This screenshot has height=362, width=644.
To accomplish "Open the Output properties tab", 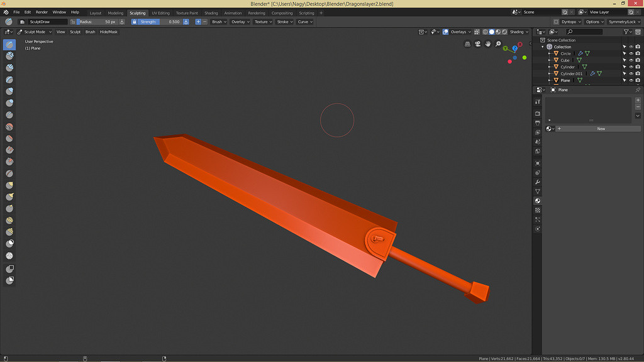I will point(538,123).
